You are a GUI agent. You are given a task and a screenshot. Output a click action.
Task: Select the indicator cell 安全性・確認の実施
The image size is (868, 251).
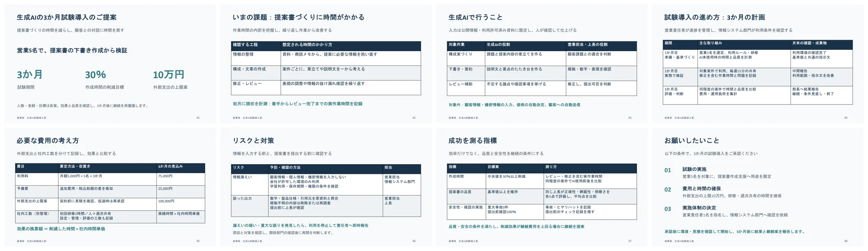click(x=466, y=212)
